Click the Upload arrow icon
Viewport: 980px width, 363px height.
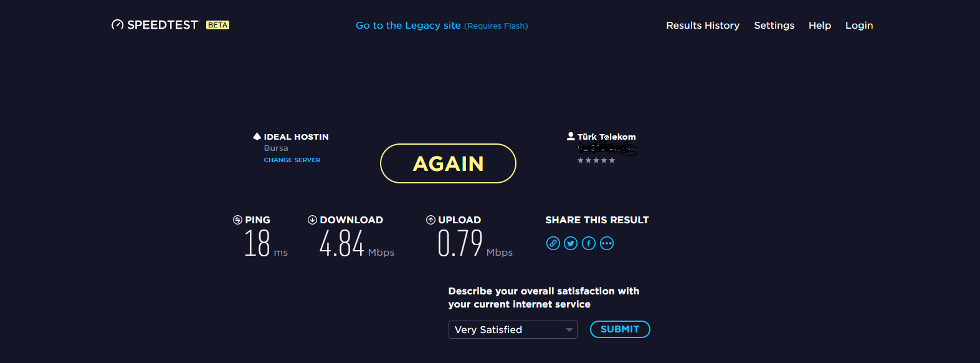(x=431, y=220)
